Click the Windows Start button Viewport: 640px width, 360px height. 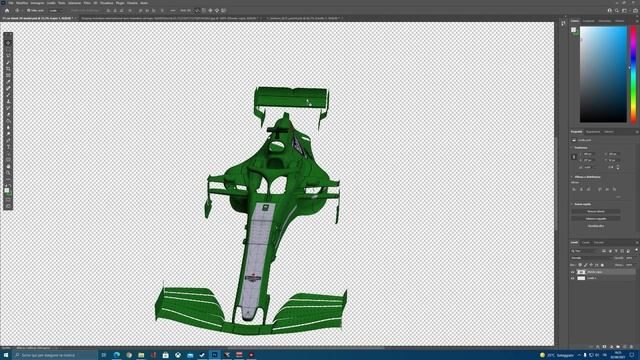(x=6, y=355)
